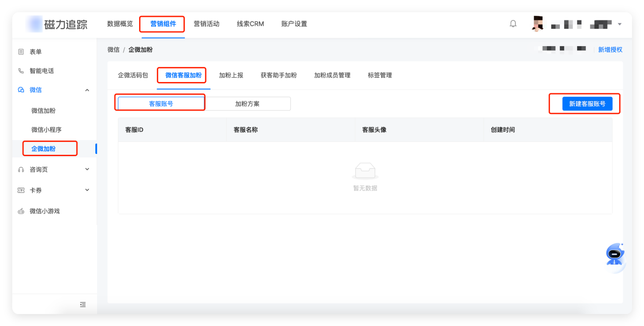
Task: Open the account dropdown arrow
Action: coord(620,24)
